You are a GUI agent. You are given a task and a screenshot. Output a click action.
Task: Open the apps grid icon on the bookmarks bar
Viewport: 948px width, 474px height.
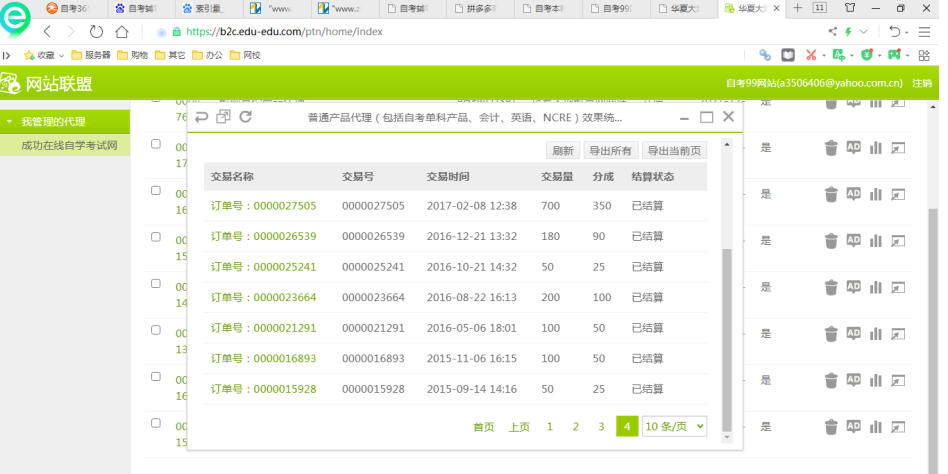[x=924, y=55]
